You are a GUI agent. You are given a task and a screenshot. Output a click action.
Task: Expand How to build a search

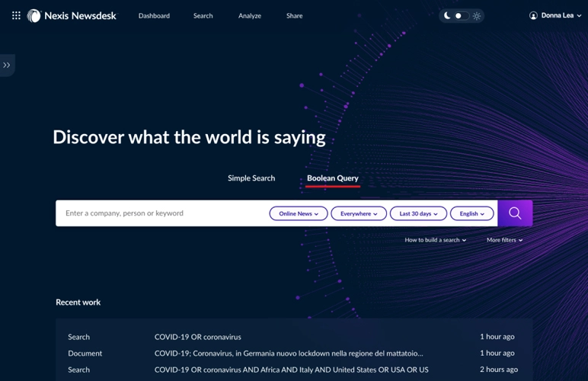coord(435,240)
